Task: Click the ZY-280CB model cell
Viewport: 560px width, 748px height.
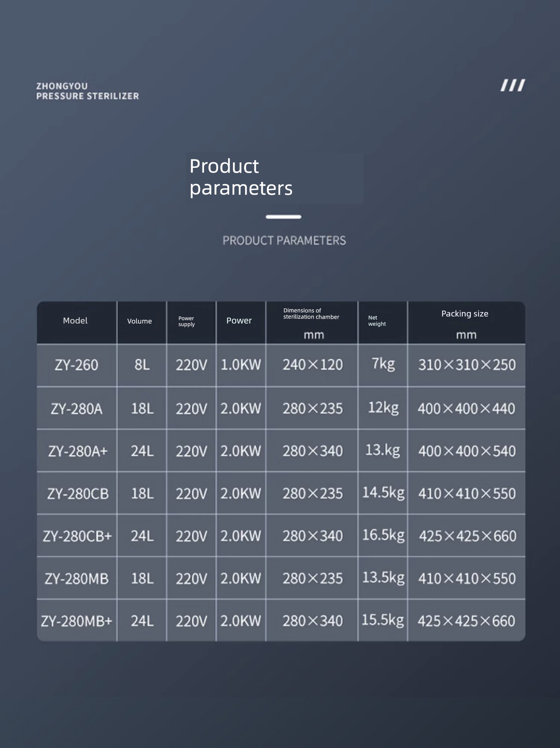Action: point(77,494)
